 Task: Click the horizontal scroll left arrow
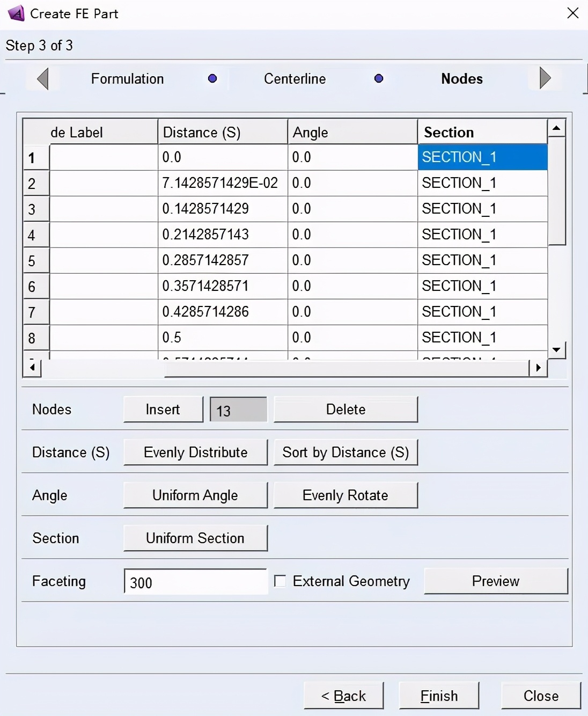point(32,368)
